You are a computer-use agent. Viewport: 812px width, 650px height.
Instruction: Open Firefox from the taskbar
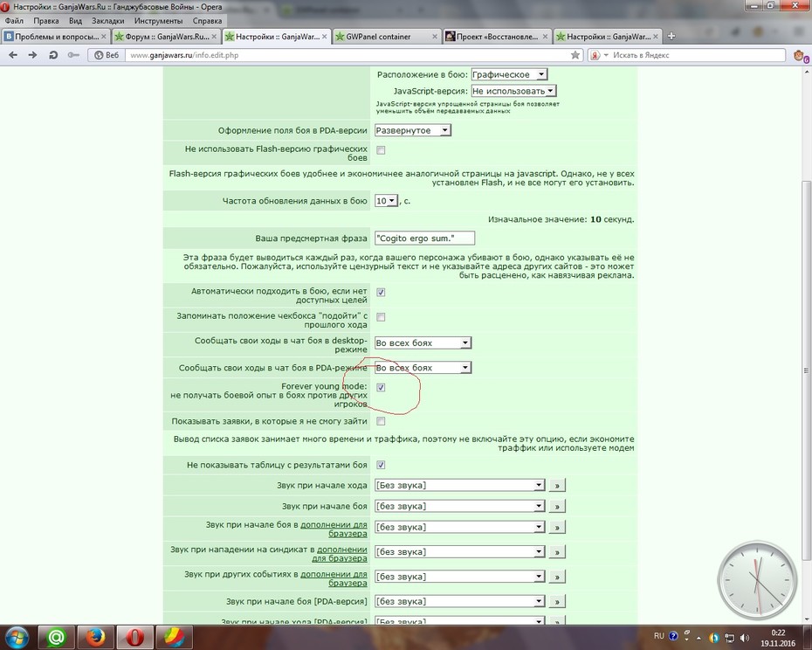click(x=95, y=638)
